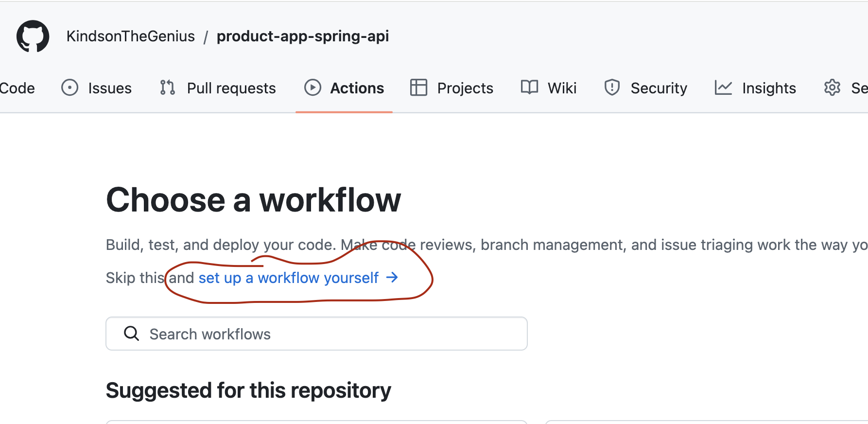Click the Issues circle-dot icon
The height and width of the screenshot is (424, 868).
[x=69, y=88]
